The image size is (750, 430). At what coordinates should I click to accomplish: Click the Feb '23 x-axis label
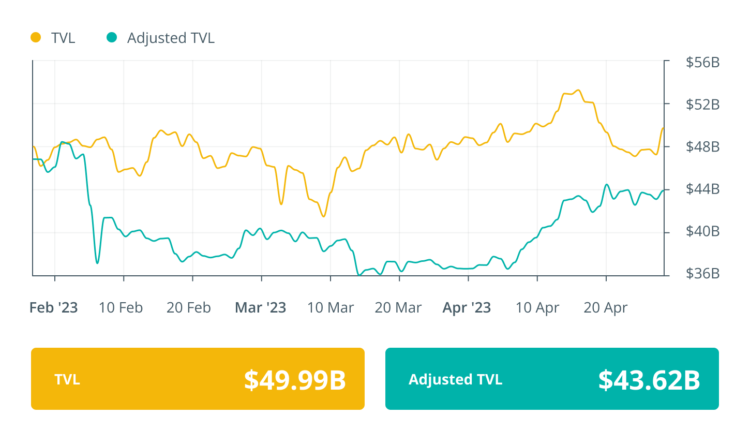pos(54,308)
